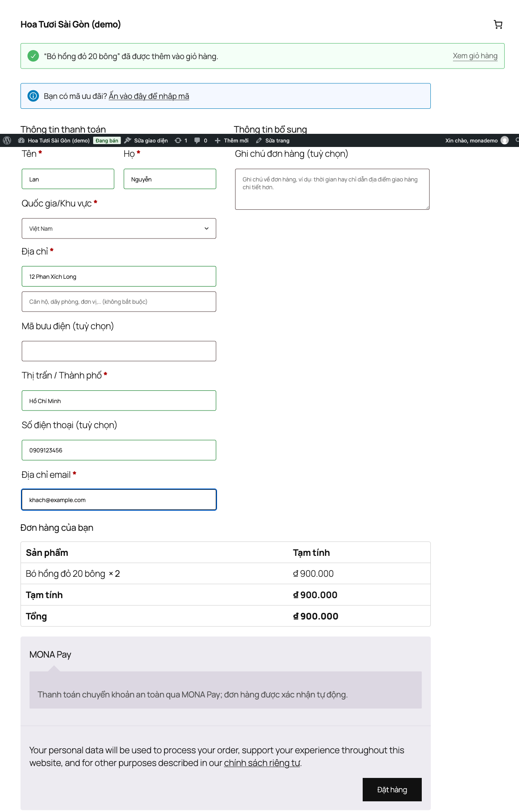The image size is (519, 812).
Task: Open the shopping cart icon in header
Action: coord(498,25)
